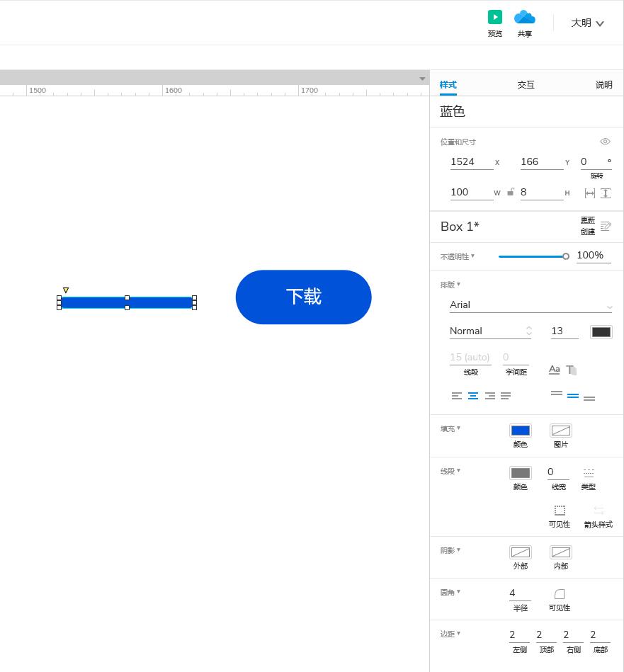Collapse the 线段 section

[x=450, y=471]
